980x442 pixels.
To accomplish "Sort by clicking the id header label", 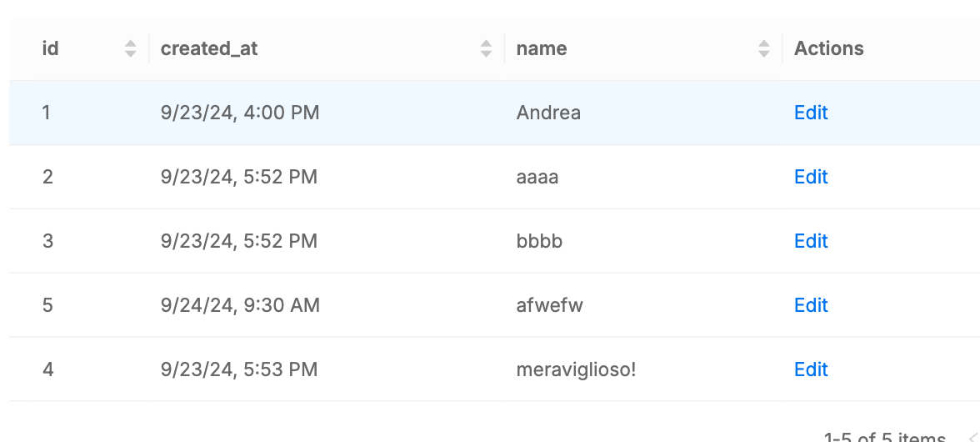I will 51,49.
